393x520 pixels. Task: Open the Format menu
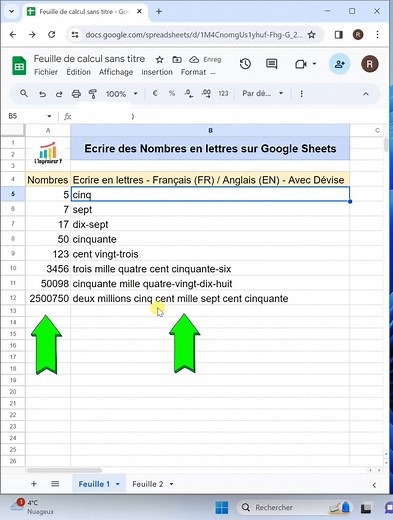tap(193, 72)
